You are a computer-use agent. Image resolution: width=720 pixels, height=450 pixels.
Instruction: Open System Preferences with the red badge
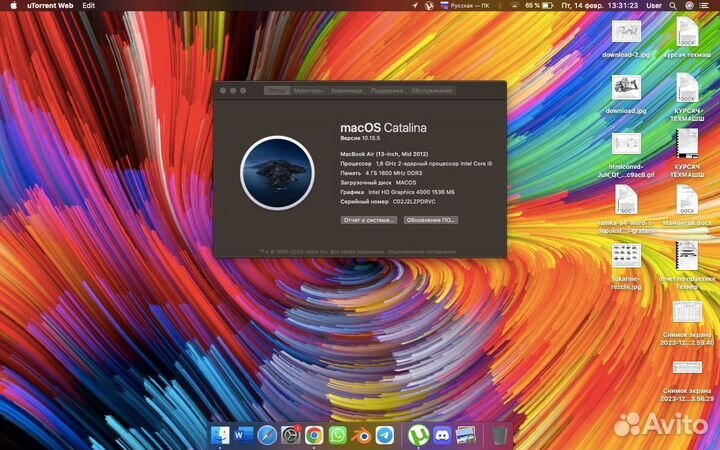click(290, 435)
